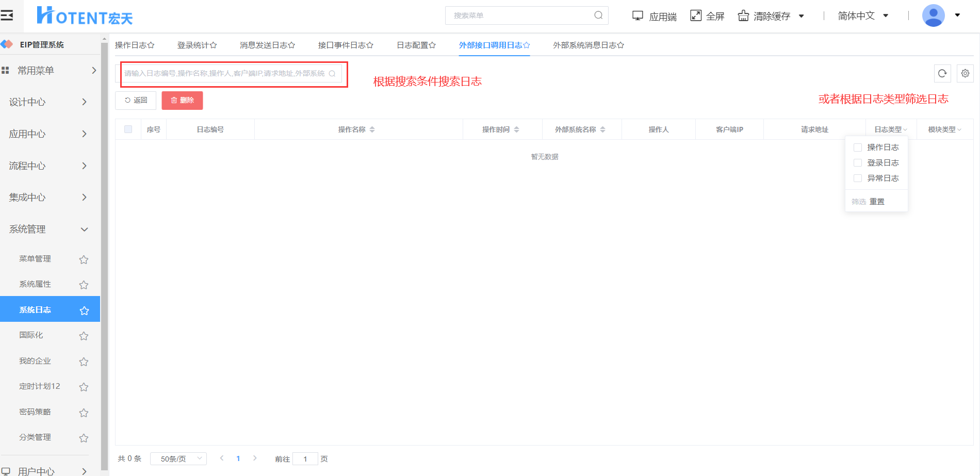Open table column settings gear icon

pyautogui.click(x=965, y=73)
